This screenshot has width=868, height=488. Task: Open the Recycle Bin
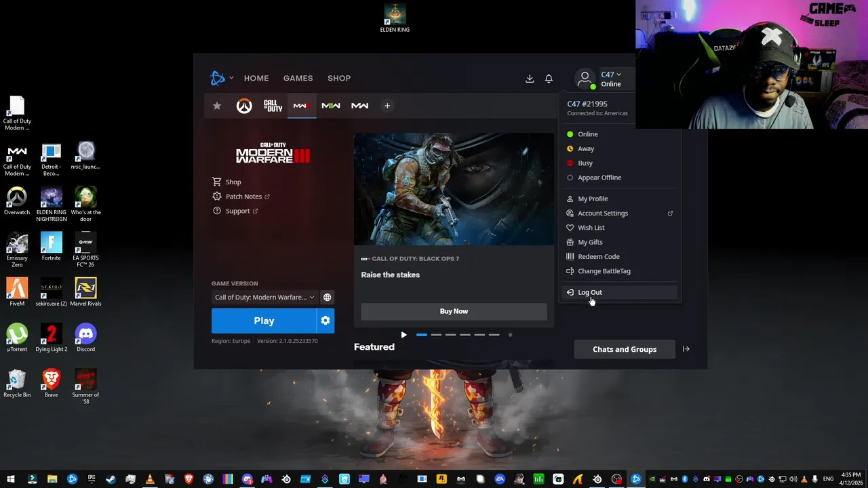pyautogui.click(x=17, y=383)
